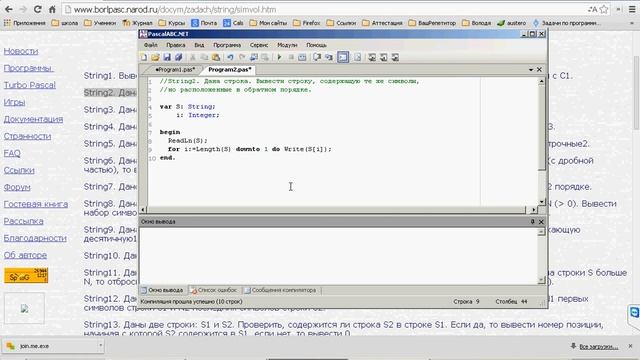
Task: Pin the Окно вывода output panel
Action: click(x=532, y=222)
